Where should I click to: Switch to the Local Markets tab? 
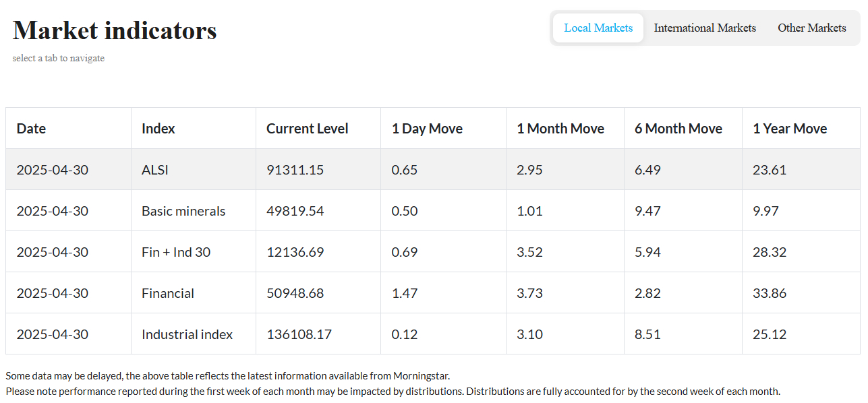pyautogui.click(x=598, y=28)
